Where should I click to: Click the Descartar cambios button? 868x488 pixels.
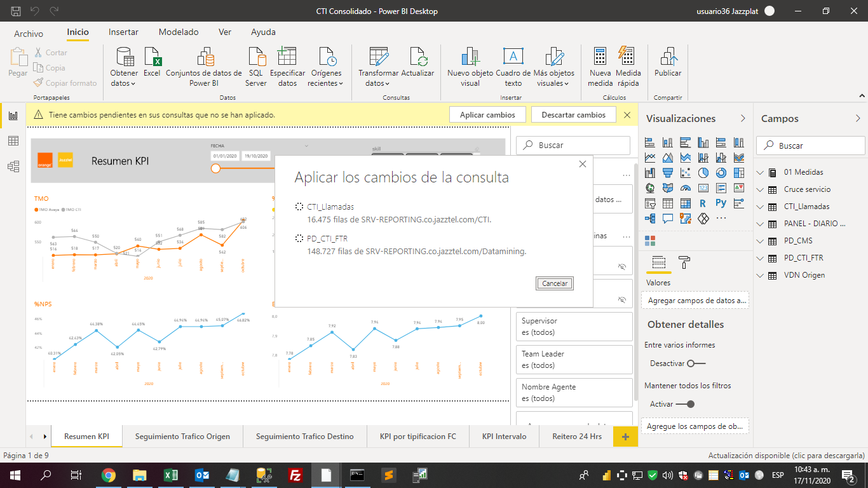tap(574, 115)
